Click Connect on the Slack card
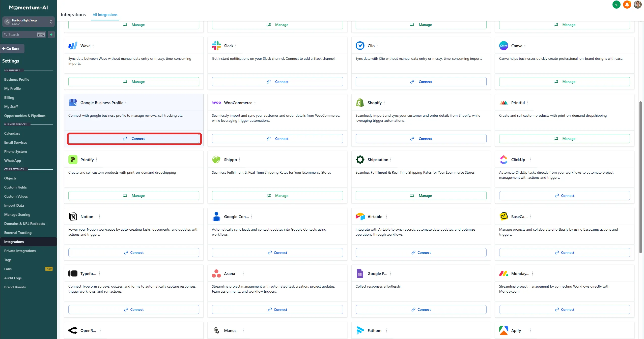The image size is (644, 339). [x=277, y=82]
